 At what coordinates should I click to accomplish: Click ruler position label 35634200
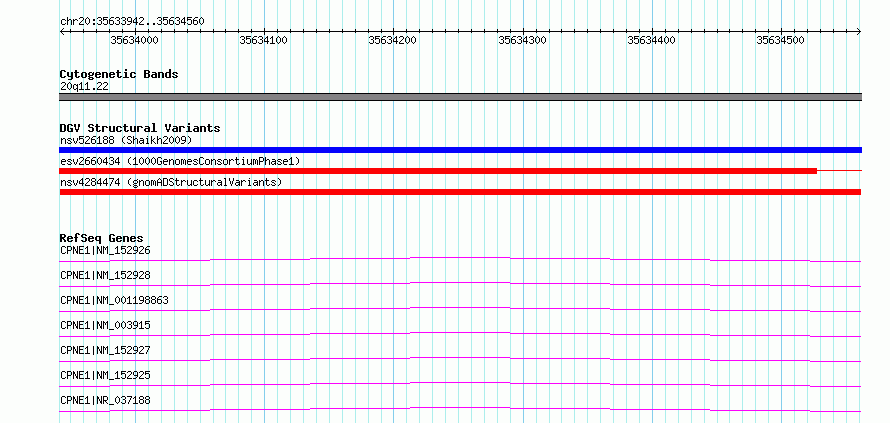click(393, 40)
